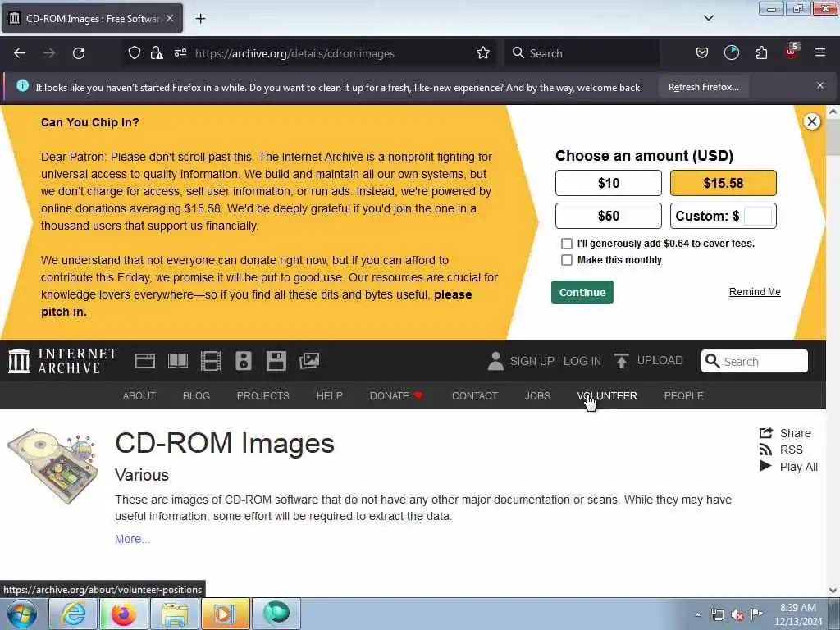Select the $15.58 donation amount

724,183
